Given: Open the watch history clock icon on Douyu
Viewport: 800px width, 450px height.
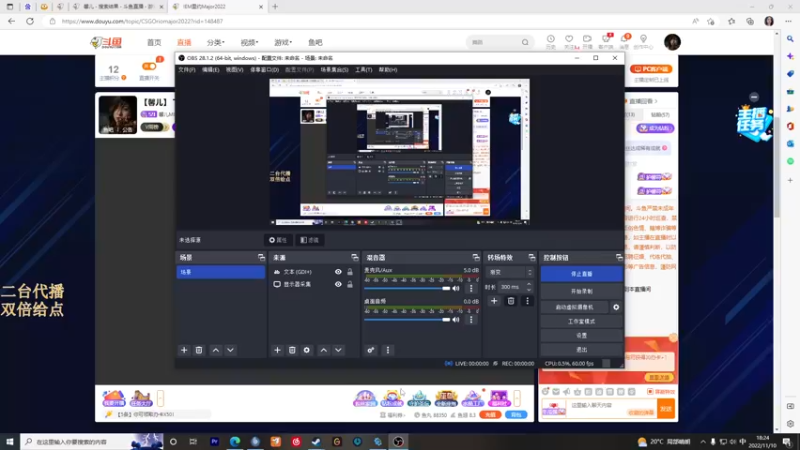Looking at the screenshot, I should [x=551, y=39].
